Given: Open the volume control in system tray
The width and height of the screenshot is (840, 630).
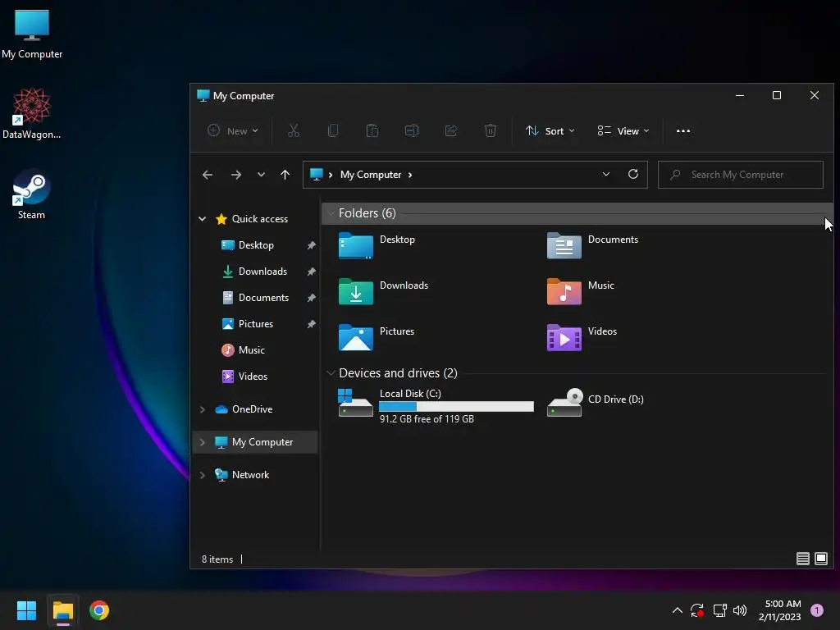Looking at the screenshot, I should click(740, 610).
